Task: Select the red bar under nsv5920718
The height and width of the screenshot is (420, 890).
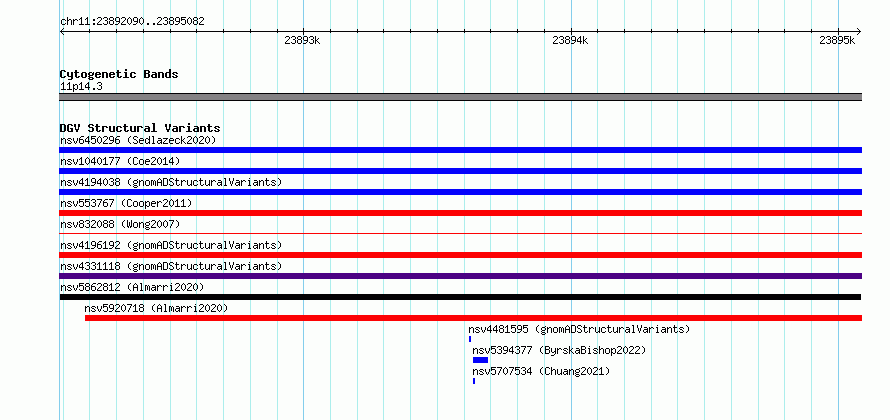Action: tap(473, 318)
